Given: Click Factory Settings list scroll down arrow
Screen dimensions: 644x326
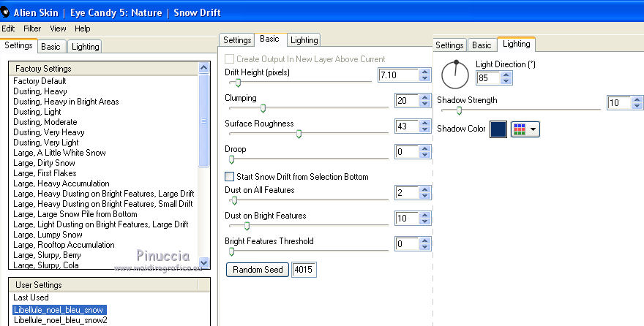Looking at the screenshot, I should point(203,262).
